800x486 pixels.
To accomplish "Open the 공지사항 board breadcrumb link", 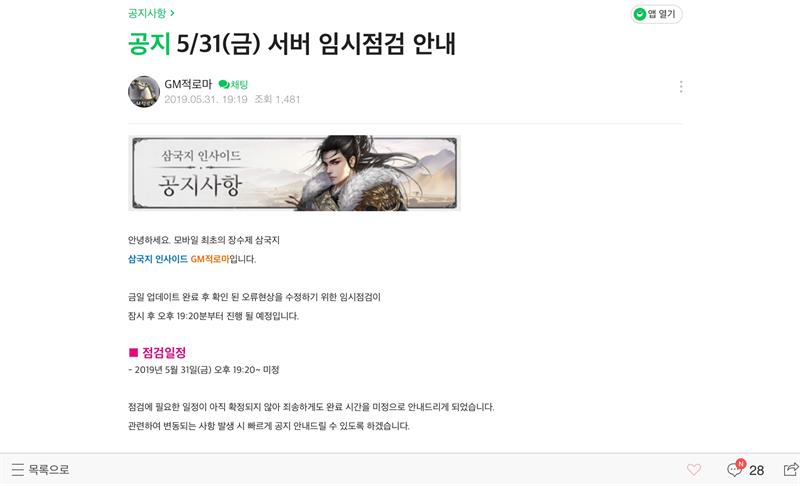I will click(x=147, y=13).
